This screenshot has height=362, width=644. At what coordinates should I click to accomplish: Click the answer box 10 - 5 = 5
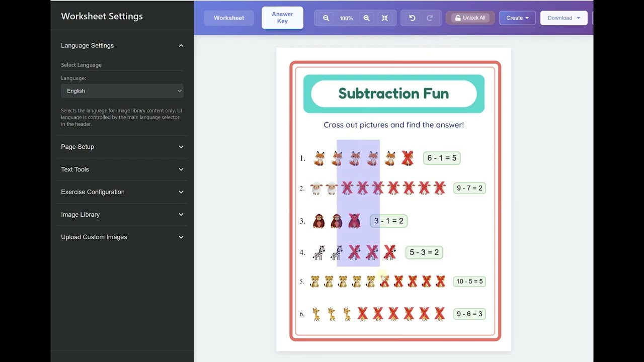(x=469, y=281)
